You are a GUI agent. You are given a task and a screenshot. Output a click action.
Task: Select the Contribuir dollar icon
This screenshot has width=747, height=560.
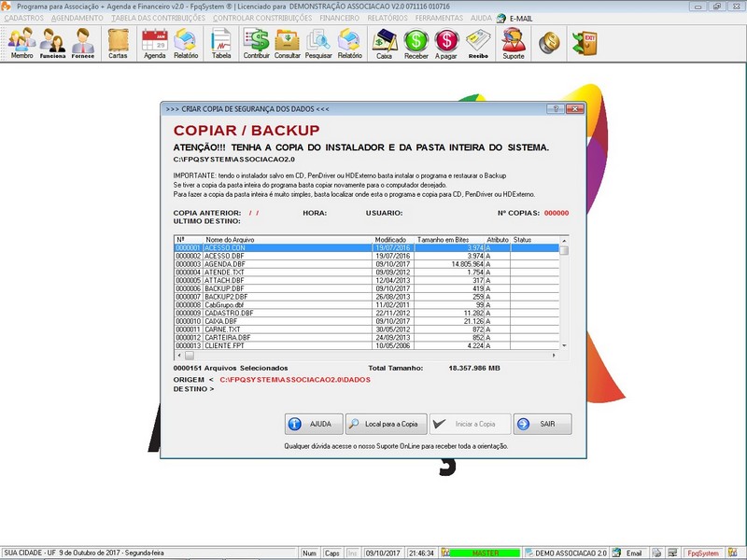tap(256, 43)
